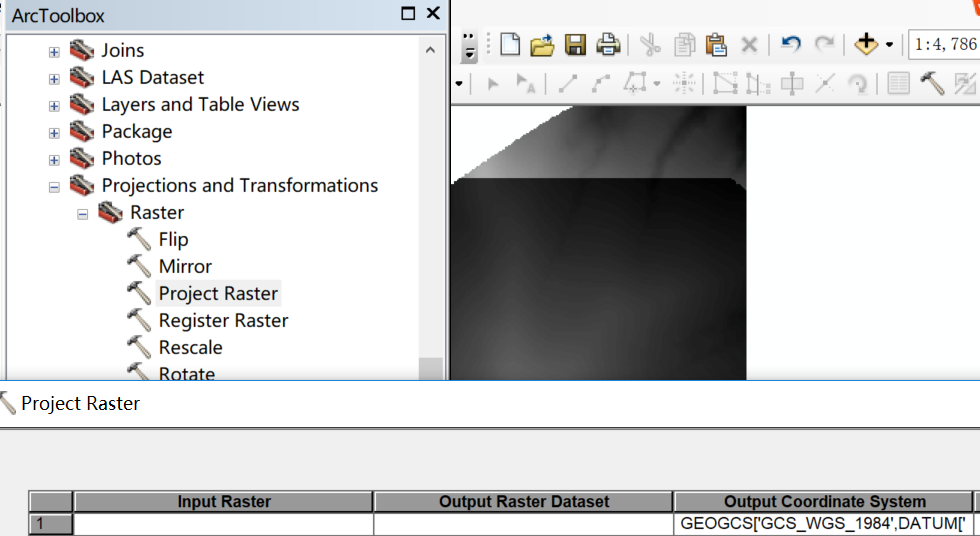Click the map scale input box
The height and width of the screenshot is (536, 980).
(x=944, y=44)
